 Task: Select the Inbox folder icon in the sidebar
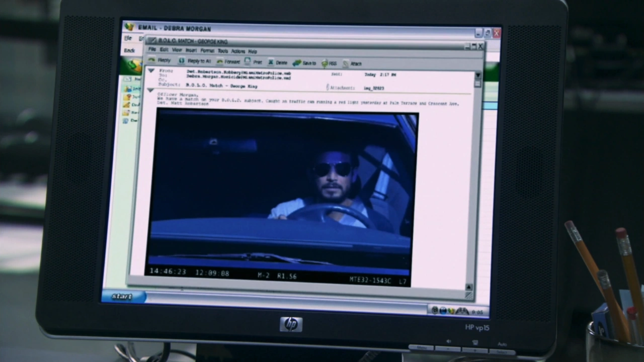tap(128, 88)
